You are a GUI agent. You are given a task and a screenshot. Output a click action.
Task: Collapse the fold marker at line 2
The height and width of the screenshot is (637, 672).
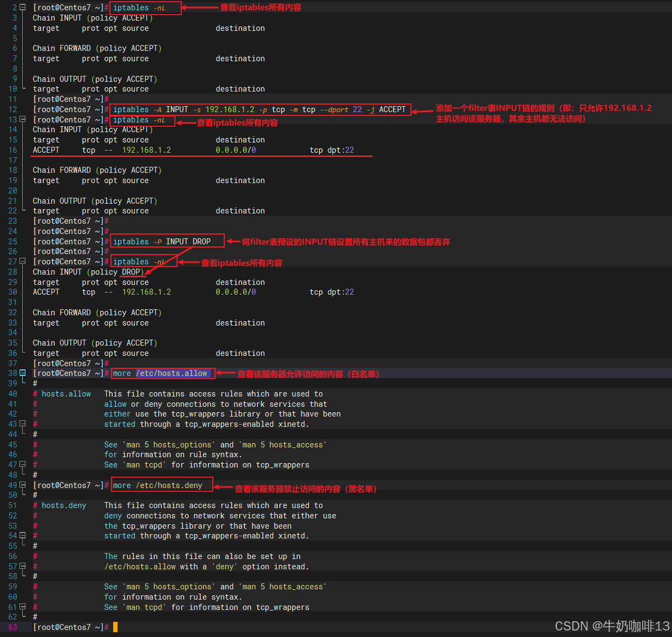coord(23,8)
